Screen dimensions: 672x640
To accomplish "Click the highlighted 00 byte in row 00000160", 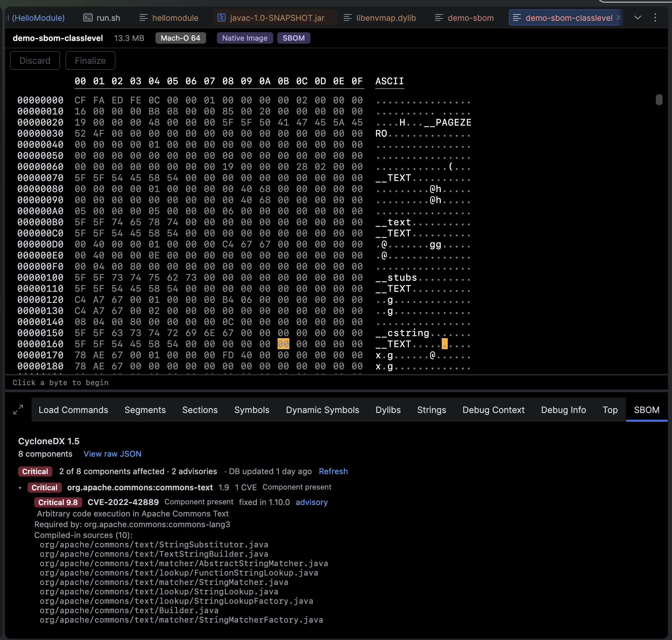I will pos(283,344).
